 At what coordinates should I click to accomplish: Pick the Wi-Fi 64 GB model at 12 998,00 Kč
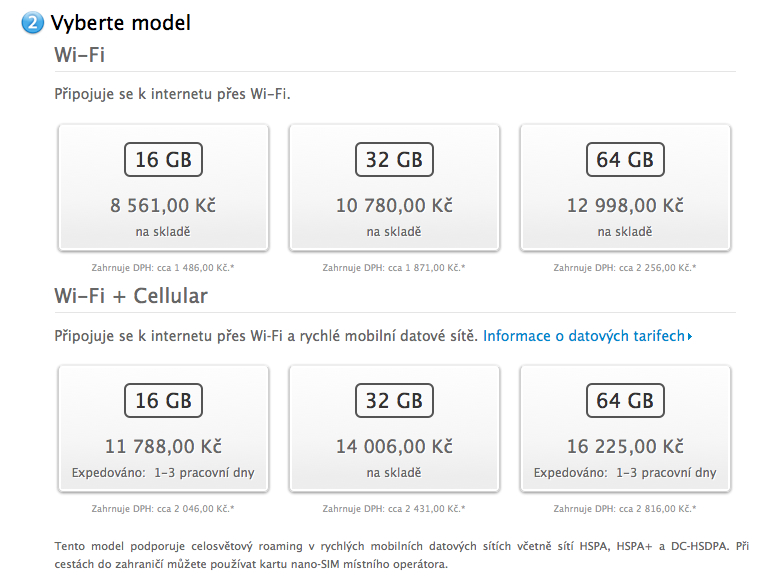(x=625, y=188)
